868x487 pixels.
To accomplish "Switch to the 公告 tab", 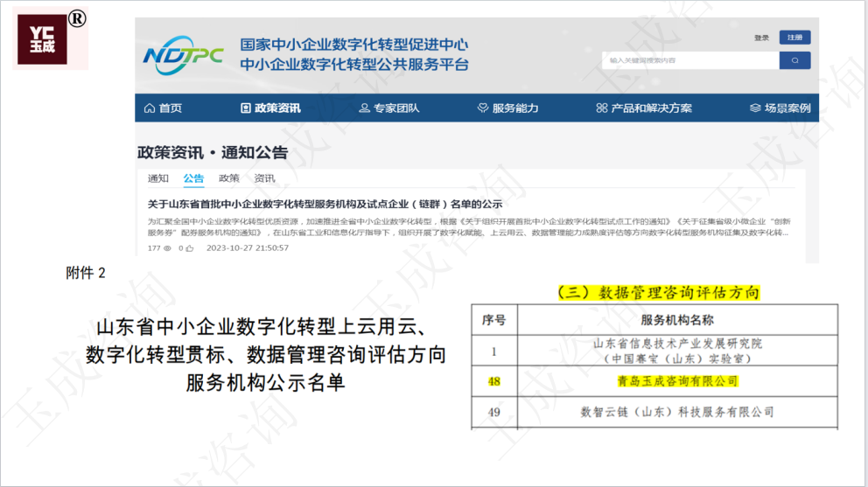I will (x=193, y=178).
